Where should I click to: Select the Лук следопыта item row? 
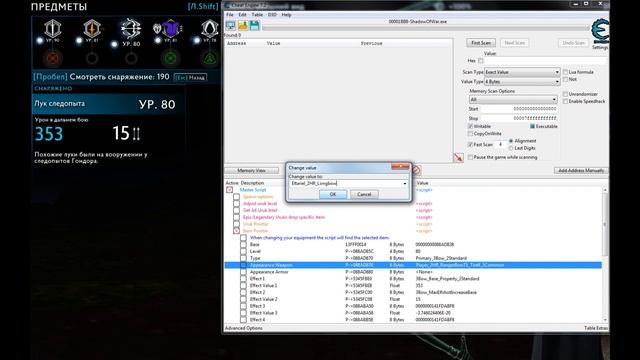pos(109,104)
